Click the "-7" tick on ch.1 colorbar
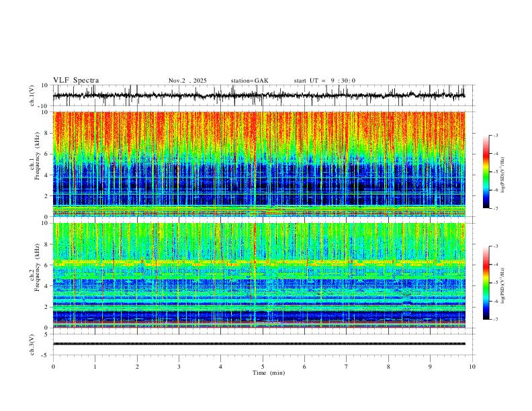Viewport: 532px width, 411px height. pos(495,208)
